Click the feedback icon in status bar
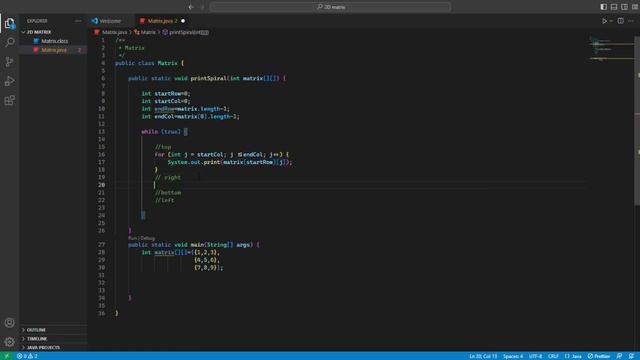The image size is (640, 360). tap(619, 356)
